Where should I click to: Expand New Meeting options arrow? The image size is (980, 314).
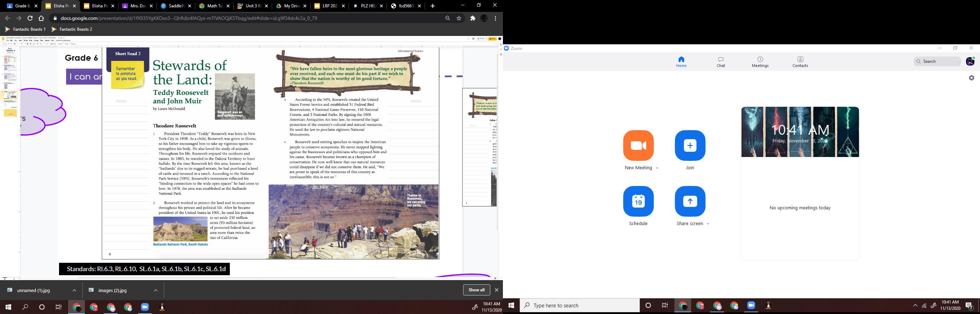(x=657, y=168)
